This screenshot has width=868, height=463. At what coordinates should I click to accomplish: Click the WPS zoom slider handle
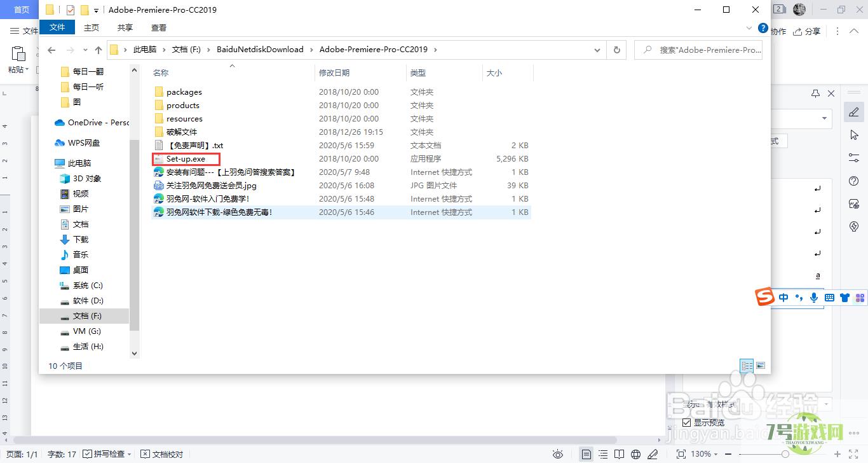click(785, 454)
